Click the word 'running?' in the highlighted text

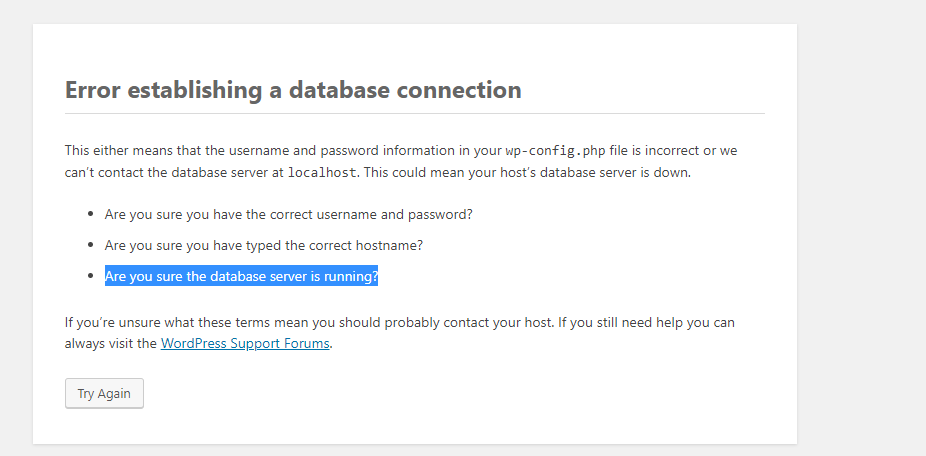[x=354, y=276]
